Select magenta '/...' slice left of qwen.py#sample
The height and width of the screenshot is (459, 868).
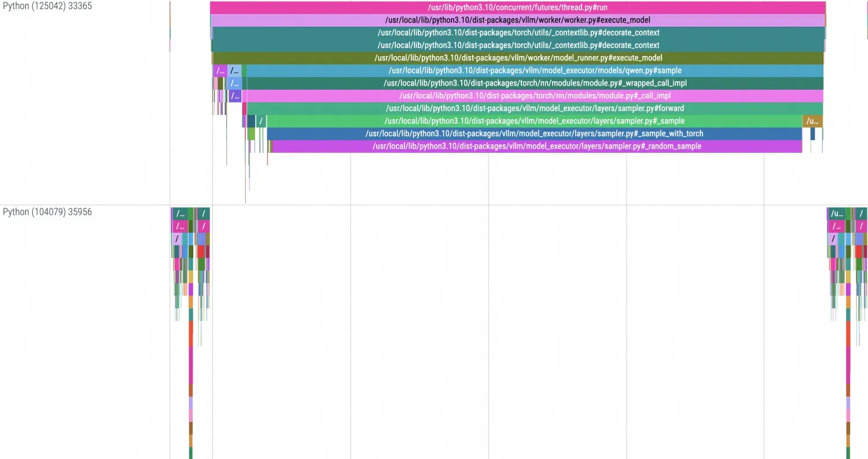[x=220, y=71]
